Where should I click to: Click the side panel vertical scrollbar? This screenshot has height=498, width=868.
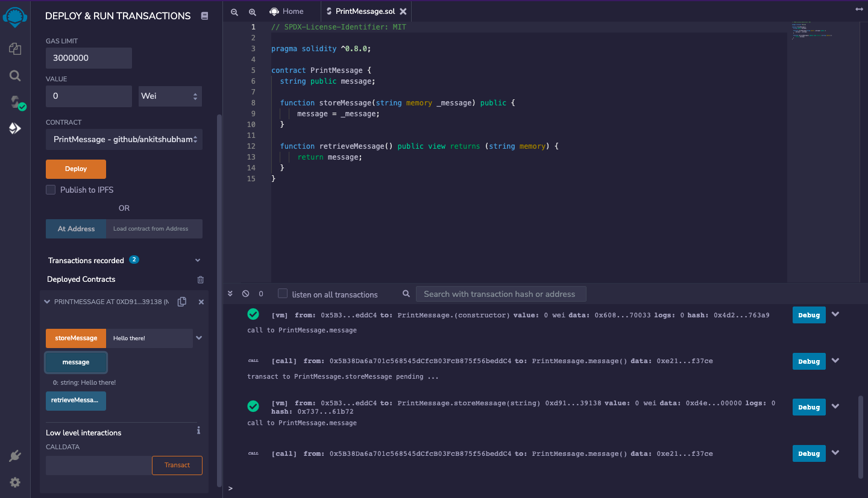219,300
